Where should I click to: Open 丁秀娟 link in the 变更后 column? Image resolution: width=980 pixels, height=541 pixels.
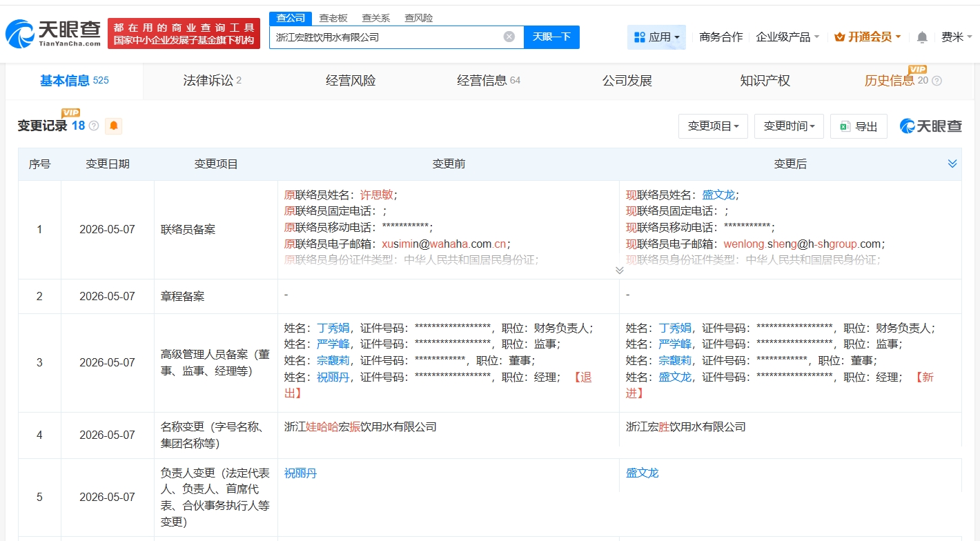pyautogui.click(x=676, y=328)
